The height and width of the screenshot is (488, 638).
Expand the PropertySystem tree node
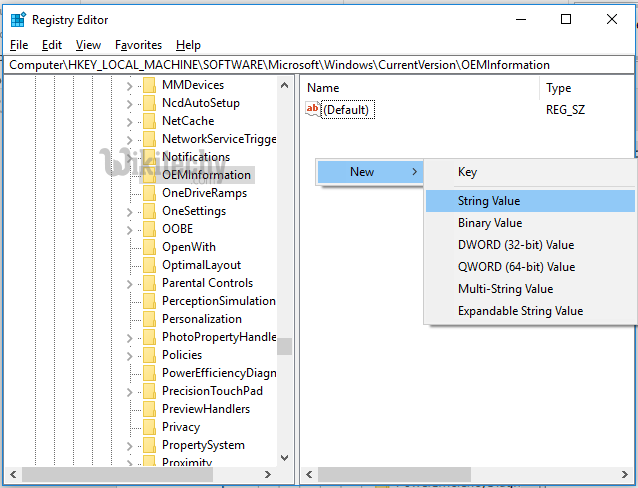129,445
